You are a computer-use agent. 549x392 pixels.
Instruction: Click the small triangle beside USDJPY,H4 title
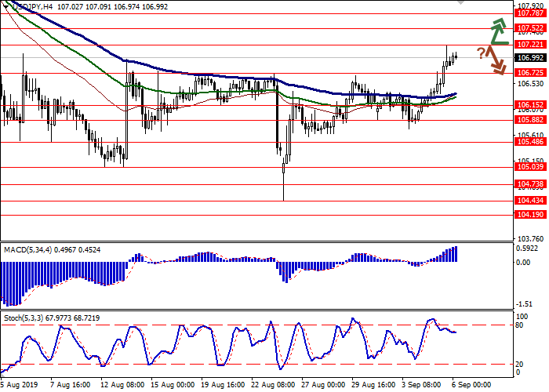4,6
